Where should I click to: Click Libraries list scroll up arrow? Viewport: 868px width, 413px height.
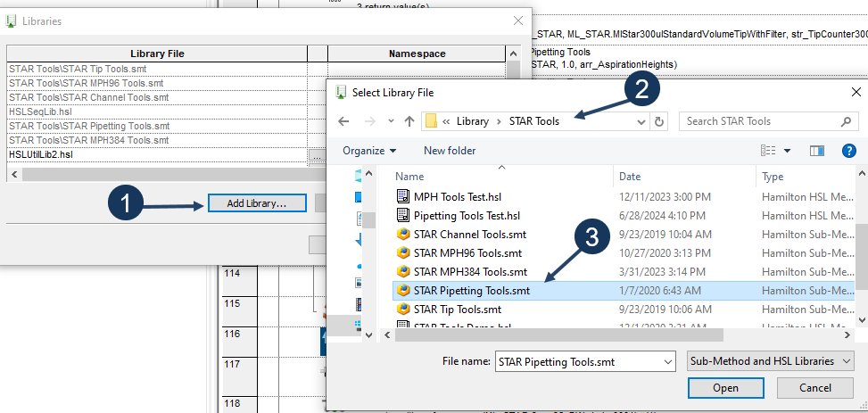[513, 54]
